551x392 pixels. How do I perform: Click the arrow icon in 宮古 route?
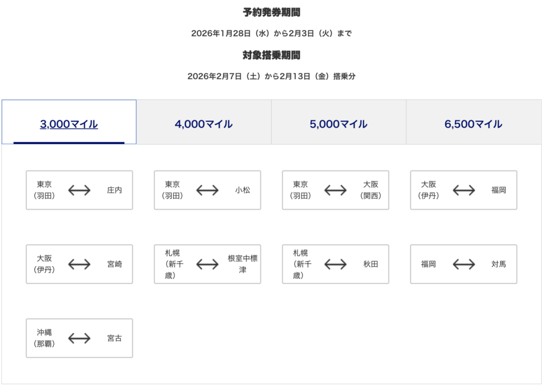tap(79, 338)
